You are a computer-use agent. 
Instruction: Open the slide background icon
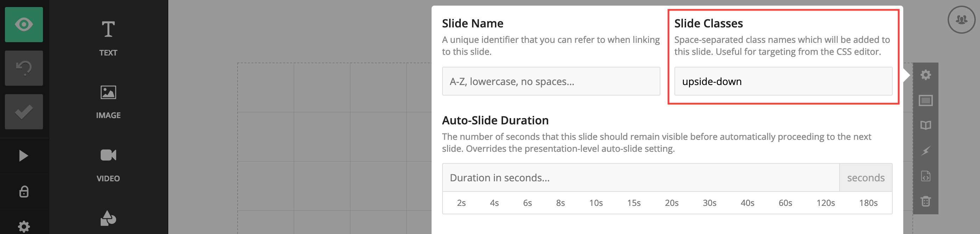pos(925,101)
